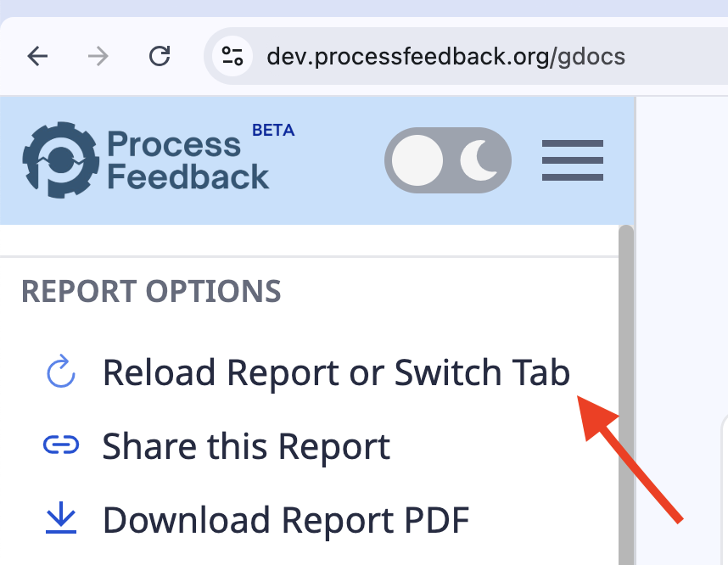This screenshot has width=728, height=565.
Task: Click the BETA badge beside the logo
Action: pyautogui.click(x=273, y=131)
